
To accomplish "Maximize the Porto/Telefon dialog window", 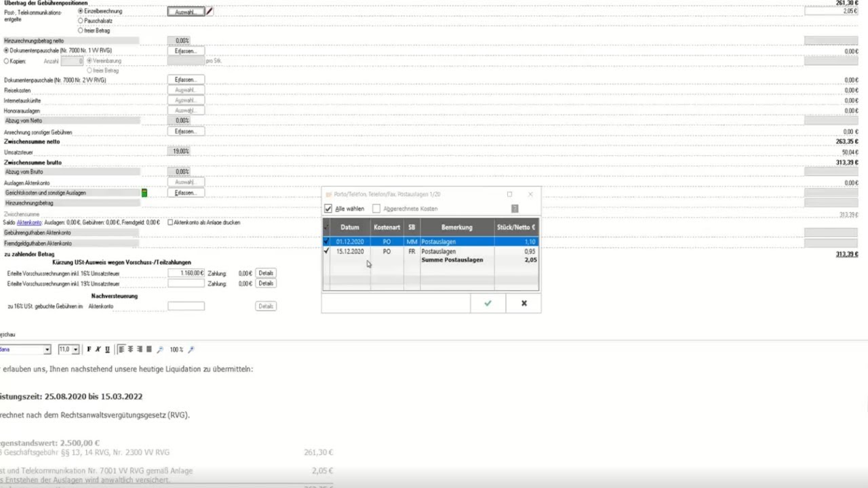I will (x=509, y=195).
